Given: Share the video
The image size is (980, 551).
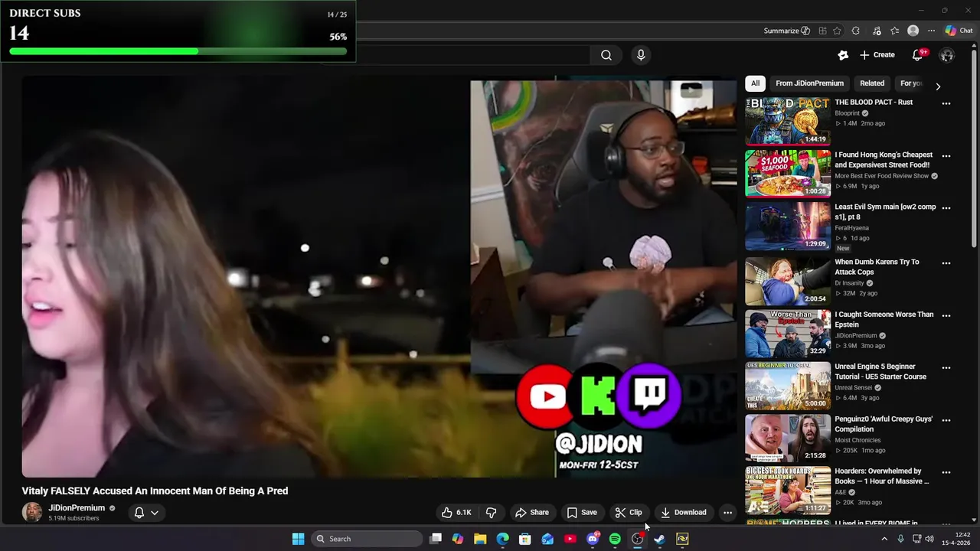Looking at the screenshot, I should click(532, 513).
